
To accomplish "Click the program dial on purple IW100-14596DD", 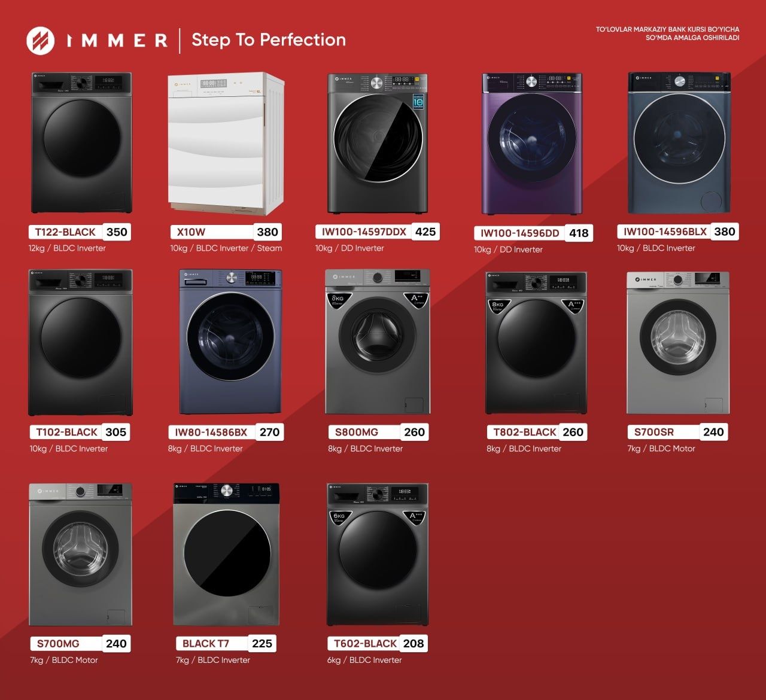I will point(532,82).
